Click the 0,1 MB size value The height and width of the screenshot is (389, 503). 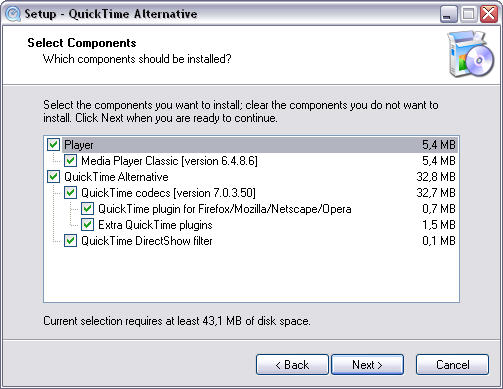coord(439,241)
